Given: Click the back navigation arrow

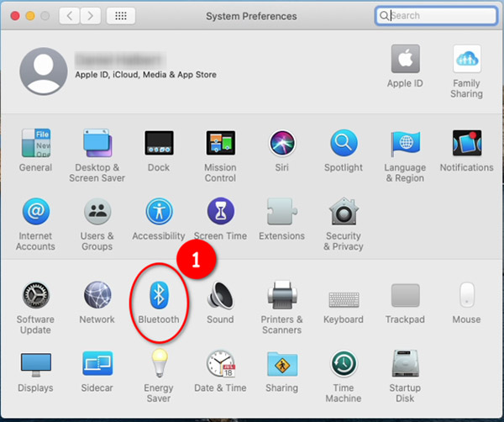Looking at the screenshot, I should [71, 16].
